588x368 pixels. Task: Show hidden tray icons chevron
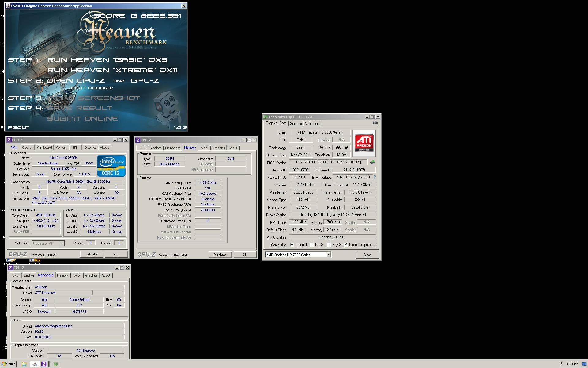(561, 364)
